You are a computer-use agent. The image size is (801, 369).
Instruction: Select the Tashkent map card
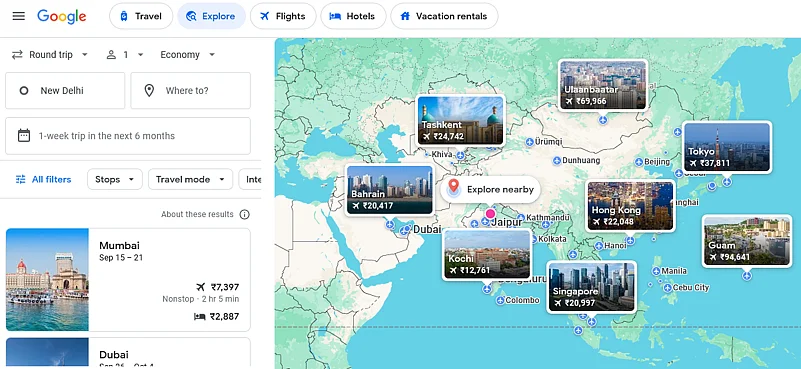click(x=460, y=120)
